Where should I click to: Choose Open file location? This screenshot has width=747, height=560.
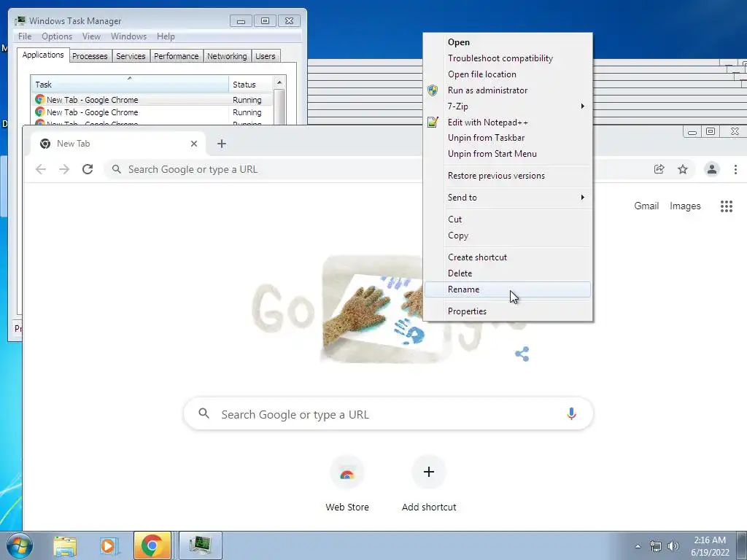coord(508,74)
